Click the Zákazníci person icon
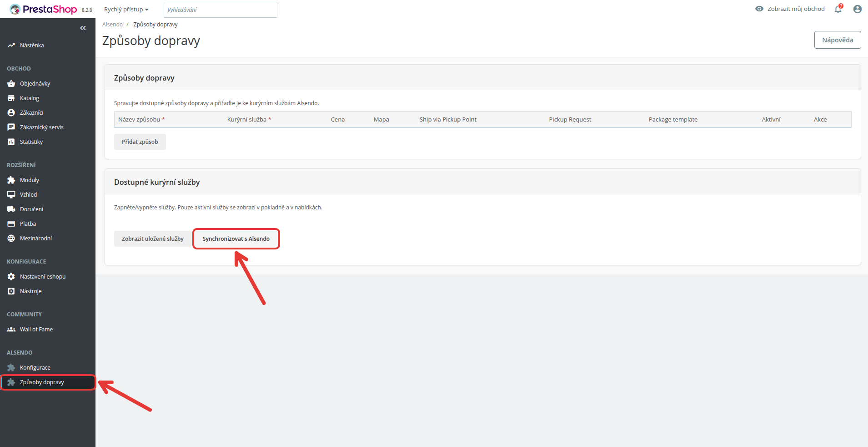The width and height of the screenshot is (868, 447). pyautogui.click(x=11, y=113)
